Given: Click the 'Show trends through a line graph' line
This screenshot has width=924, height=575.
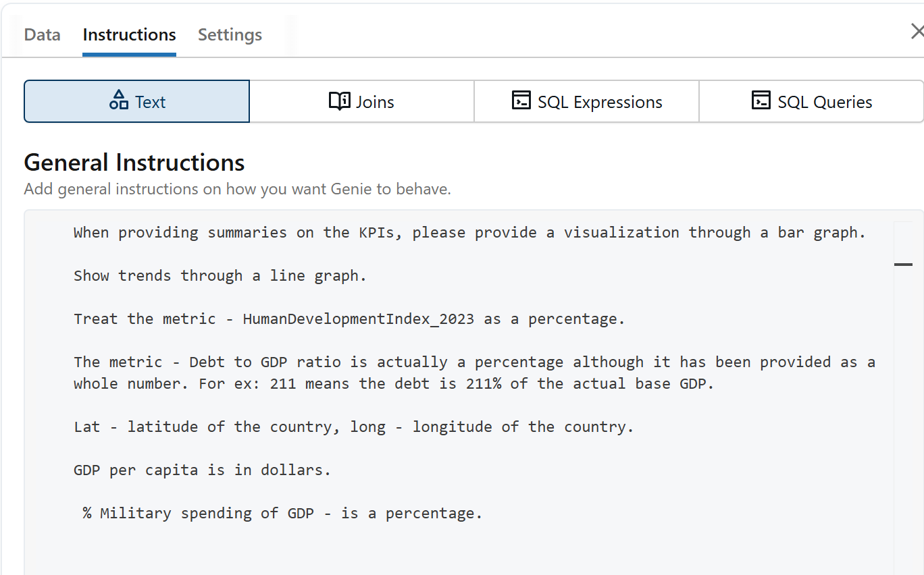Looking at the screenshot, I should point(220,276).
